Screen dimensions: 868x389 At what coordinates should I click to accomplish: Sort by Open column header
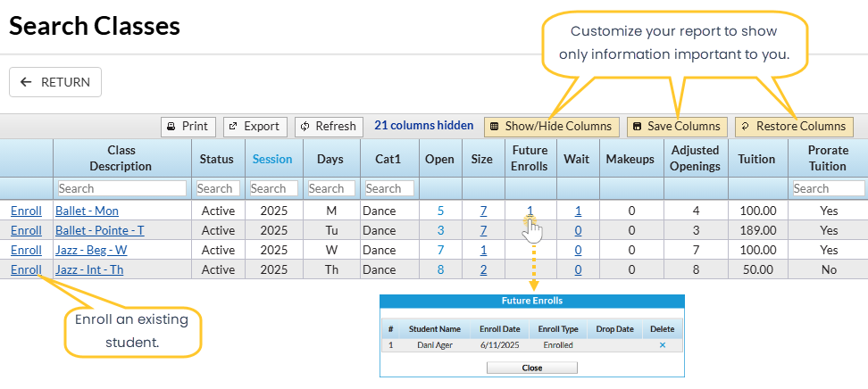tap(439, 159)
